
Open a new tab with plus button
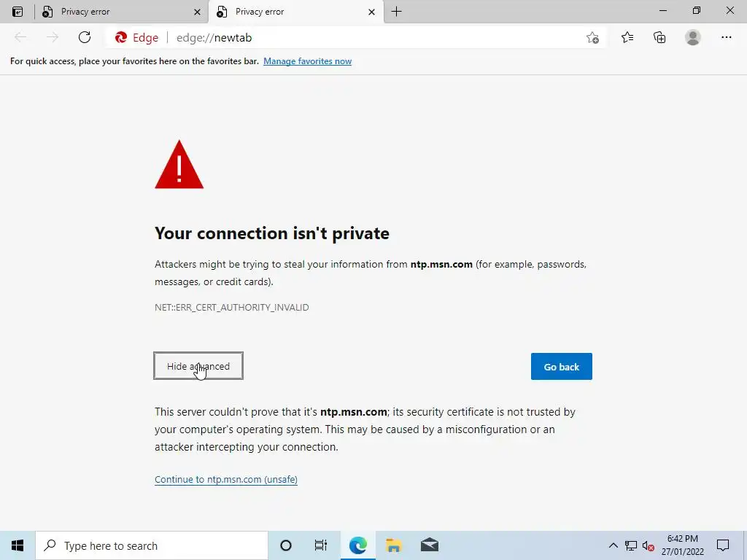click(x=396, y=12)
